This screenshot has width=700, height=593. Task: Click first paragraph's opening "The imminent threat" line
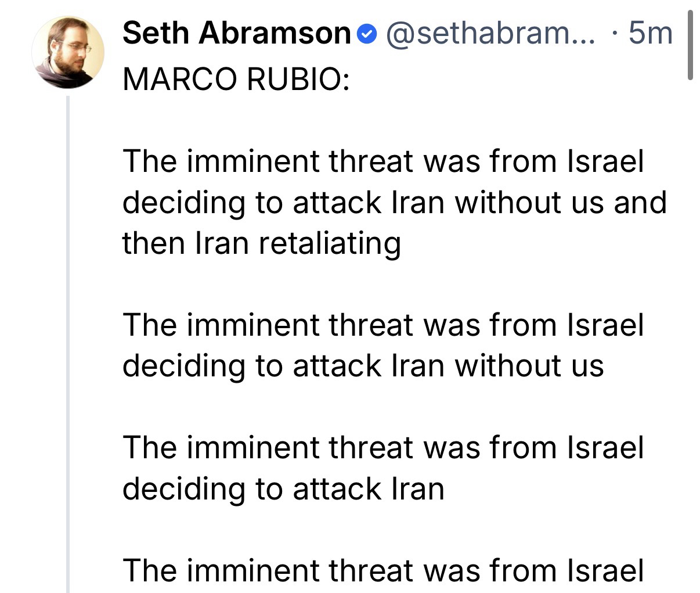pos(383,161)
